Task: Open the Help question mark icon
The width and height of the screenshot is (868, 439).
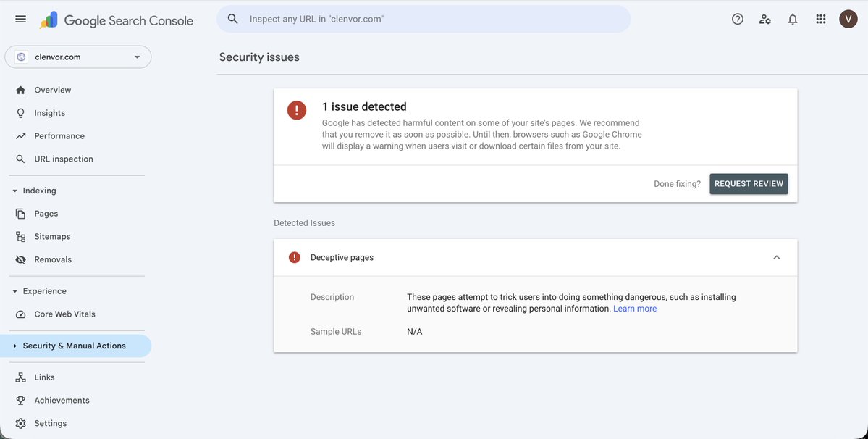Action: 738,19
